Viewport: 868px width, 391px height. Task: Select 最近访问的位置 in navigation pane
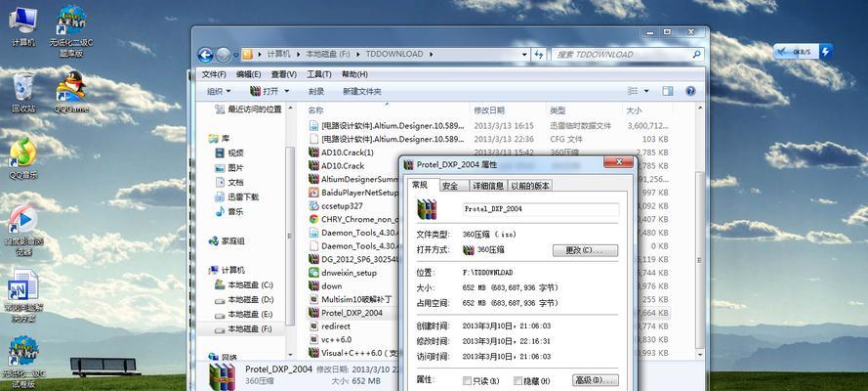tap(247, 109)
